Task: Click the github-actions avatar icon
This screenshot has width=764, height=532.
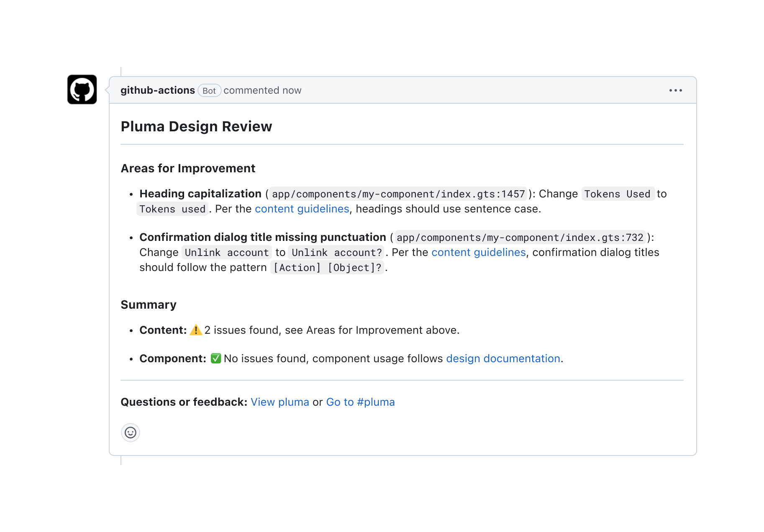Action: 82,90
